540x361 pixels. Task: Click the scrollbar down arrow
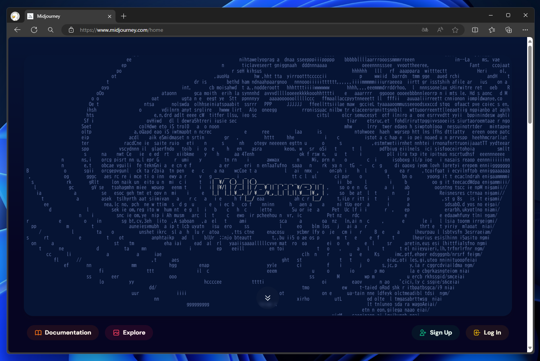530,349
